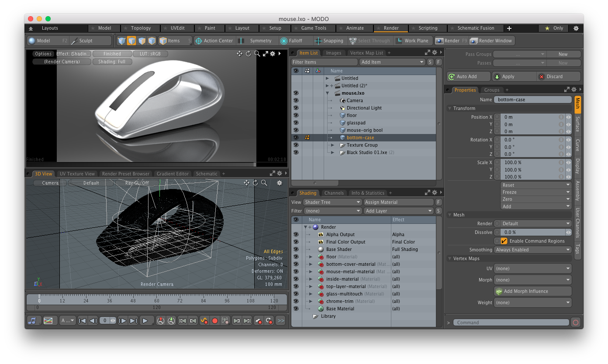Step to next frame
608x364 pixels.
click(123, 320)
